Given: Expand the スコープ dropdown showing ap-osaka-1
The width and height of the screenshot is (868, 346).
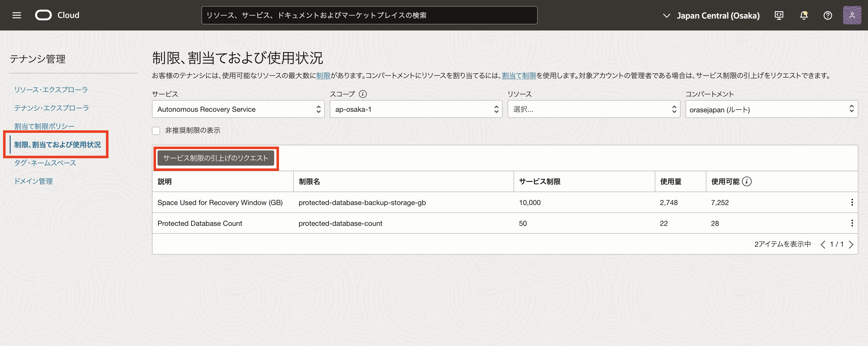Looking at the screenshot, I should click(x=416, y=109).
